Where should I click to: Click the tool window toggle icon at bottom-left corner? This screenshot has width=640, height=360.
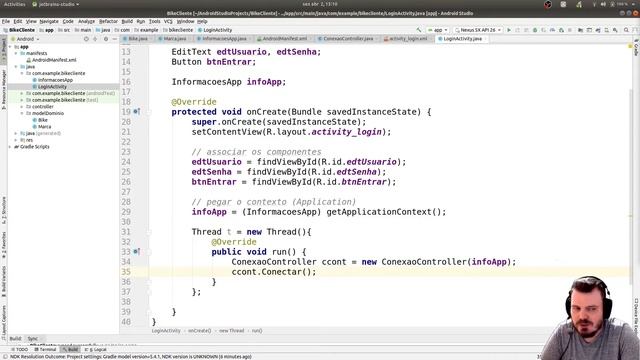click(5, 356)
